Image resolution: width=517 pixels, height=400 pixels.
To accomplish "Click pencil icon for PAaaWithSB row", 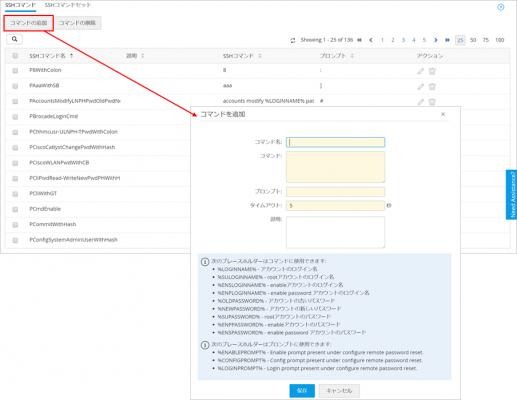I will pos(421,86).
